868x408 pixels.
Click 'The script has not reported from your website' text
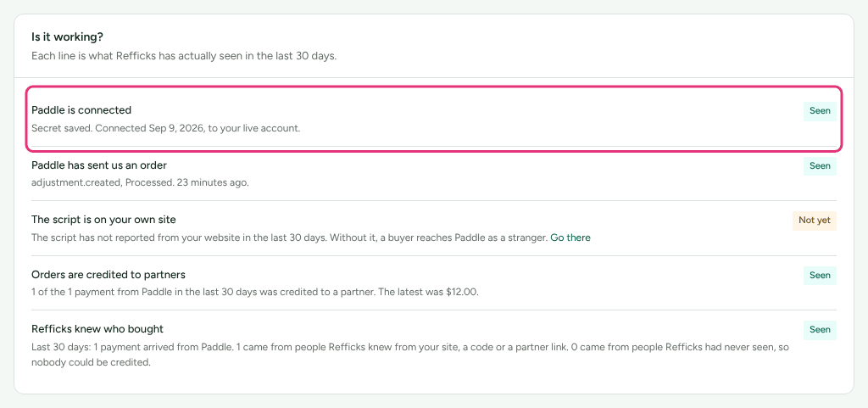pos(290,238)
